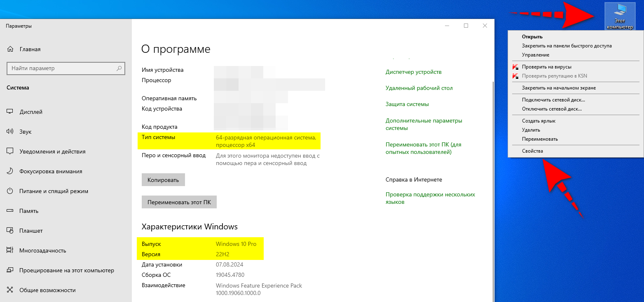Click the Перо и сенсорный ввод label

pyautogui.click(x=173, y=156)
